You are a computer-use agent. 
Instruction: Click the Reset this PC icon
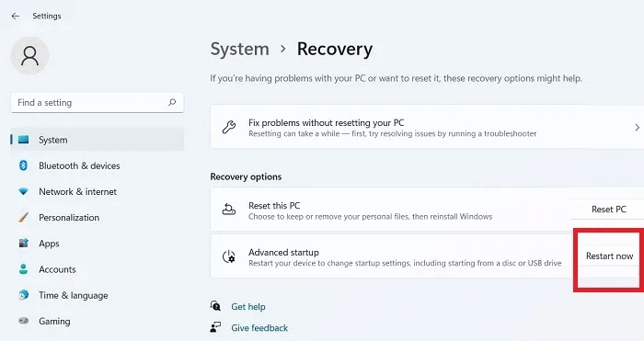[x=229, y=210]
